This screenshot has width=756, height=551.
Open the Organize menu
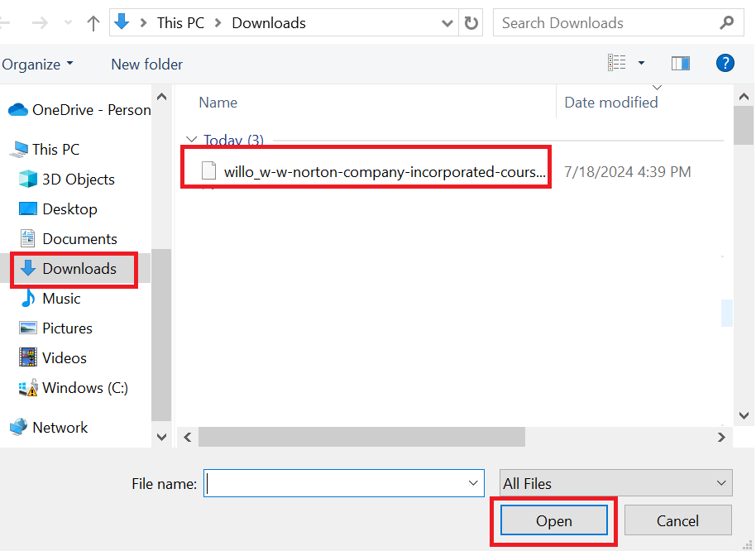click(37, 64)
